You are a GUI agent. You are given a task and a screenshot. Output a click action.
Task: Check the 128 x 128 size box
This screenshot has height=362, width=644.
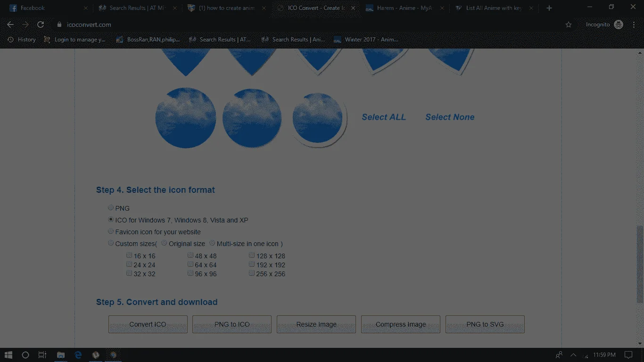252,255
